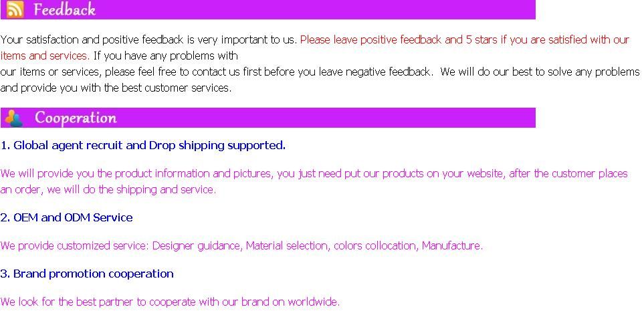Image resolution: width=644 pixels, height=313 pixels.
Task: Click 'Global agent recruit and Drop shipping' heading
Action: click(143, 145)
